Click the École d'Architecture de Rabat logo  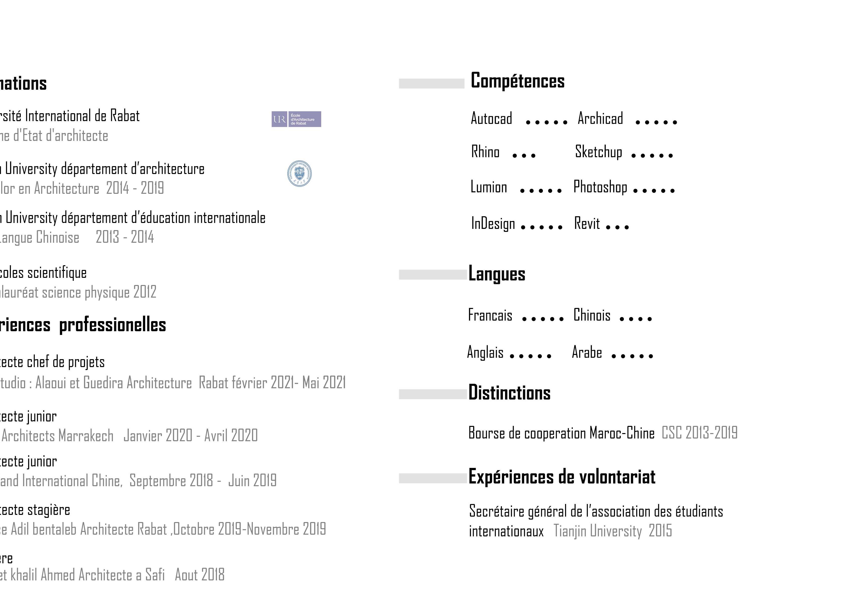pyautogui.click(x=296, y=119)
